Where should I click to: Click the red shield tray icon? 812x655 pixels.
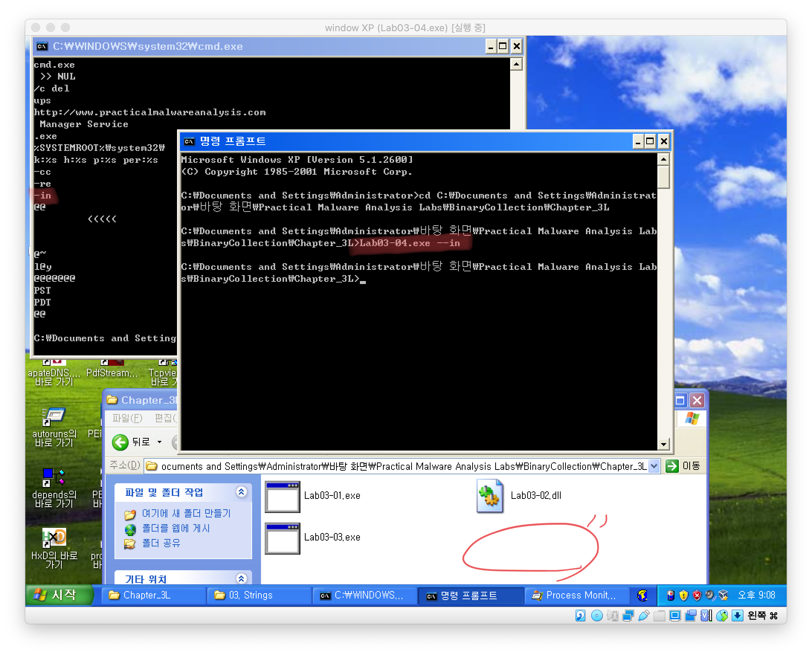[x=697, y=596]
